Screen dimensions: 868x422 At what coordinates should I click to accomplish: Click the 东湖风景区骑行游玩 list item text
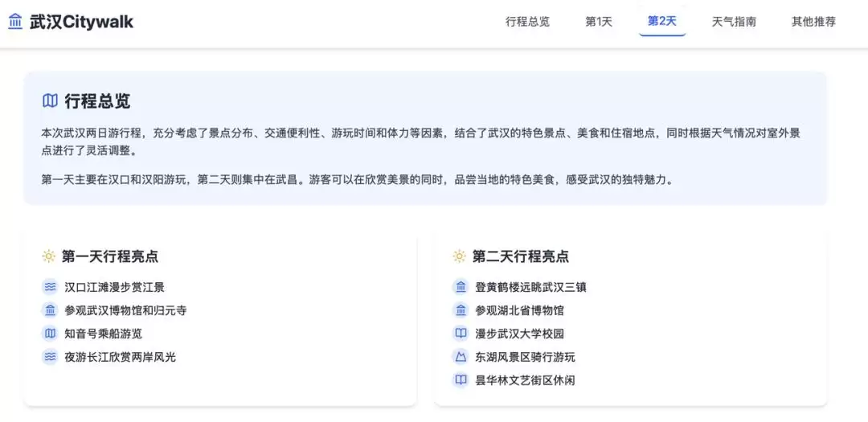pos(526,357)
